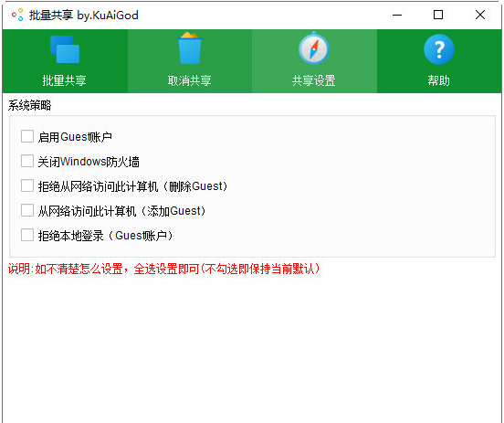Select the 共享设置 tab label
504x423 pixels.
coord(314,80)
